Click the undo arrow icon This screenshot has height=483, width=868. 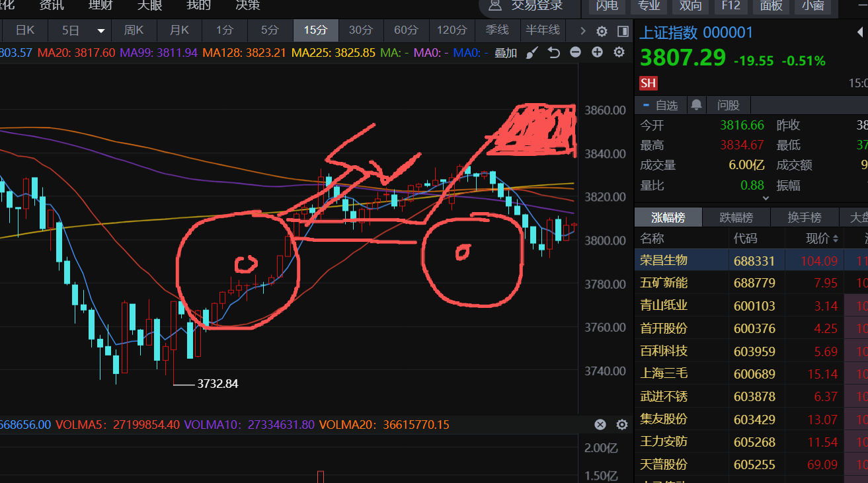pos(554,53)
